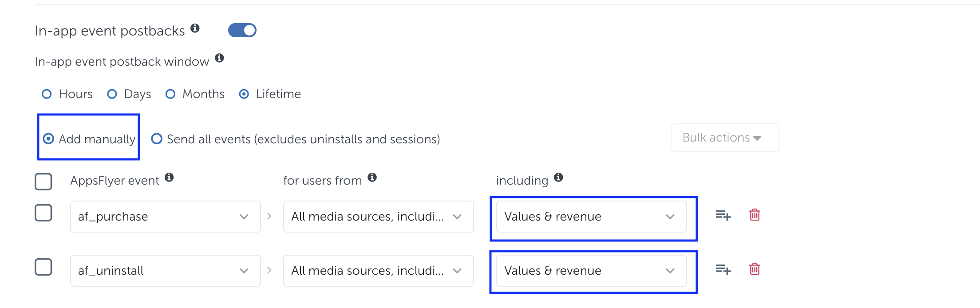Image resolution: width=980 pixels, height=308 pixels.
Task: Open the Bulk actions dropdown
Action: click(725, 138)
